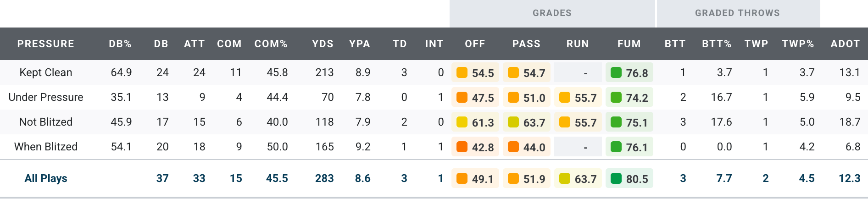
Task: Click the green swatch beside 80.5
Action: (x=616, y=179)
